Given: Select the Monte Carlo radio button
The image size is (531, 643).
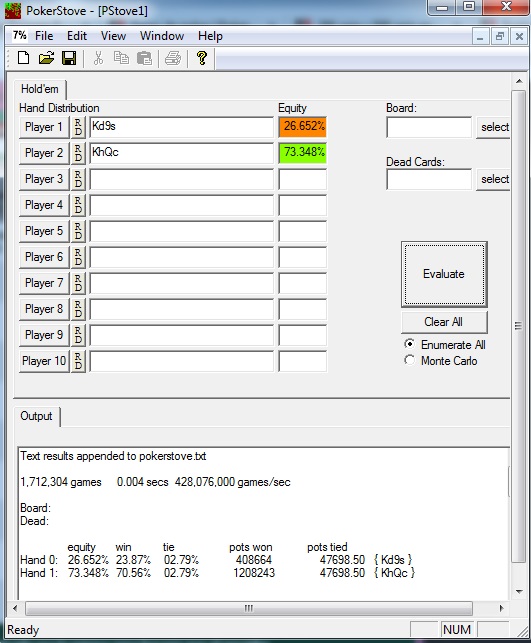Looking at the screenshot, I should (x=409, y=360).
